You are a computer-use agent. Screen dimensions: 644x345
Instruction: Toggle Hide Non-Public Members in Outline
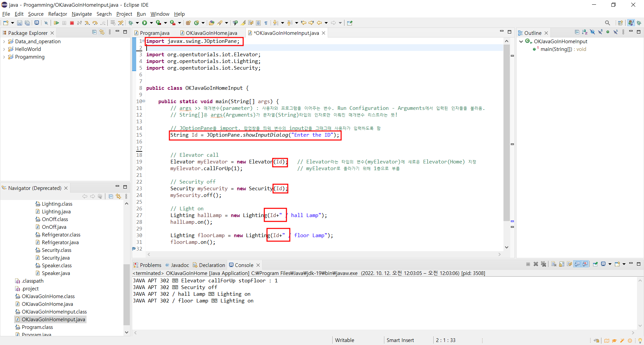click(608, 32)
